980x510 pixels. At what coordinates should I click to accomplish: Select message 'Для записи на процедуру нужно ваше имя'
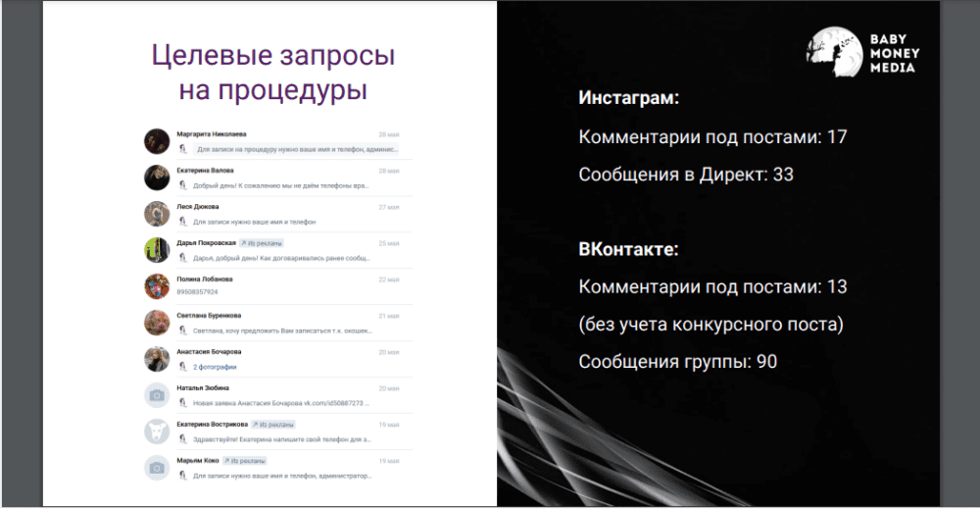click(x=296, y=149)
